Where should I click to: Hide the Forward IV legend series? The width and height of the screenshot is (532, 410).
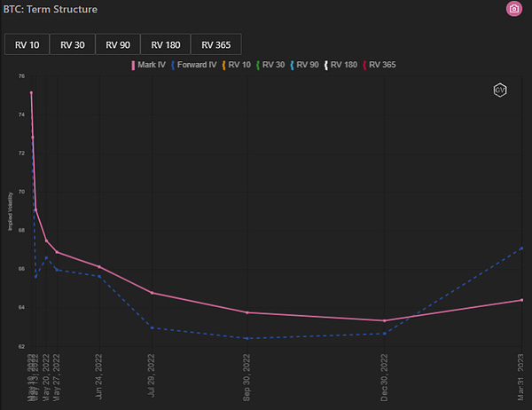[194, 65]
